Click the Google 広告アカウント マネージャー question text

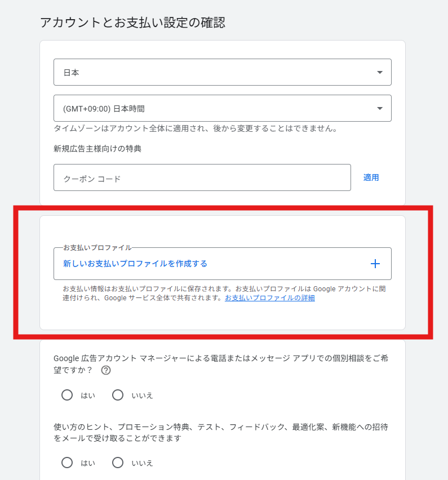click(220, 357)
